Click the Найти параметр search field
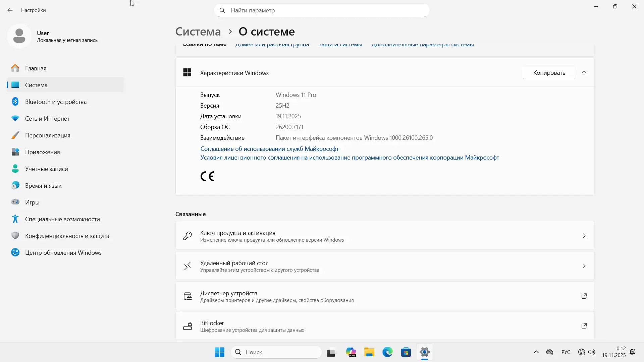The image size is (644, 362). (322, 10)
